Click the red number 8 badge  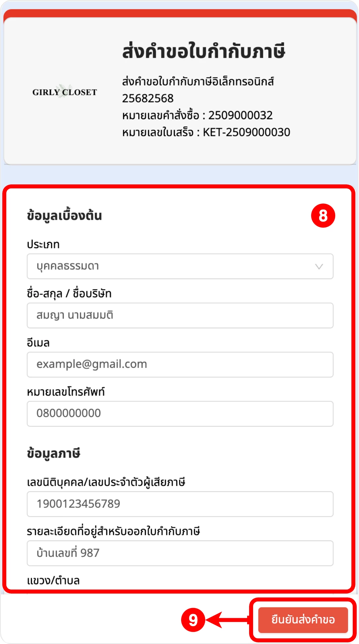click(x=323, y=216)
